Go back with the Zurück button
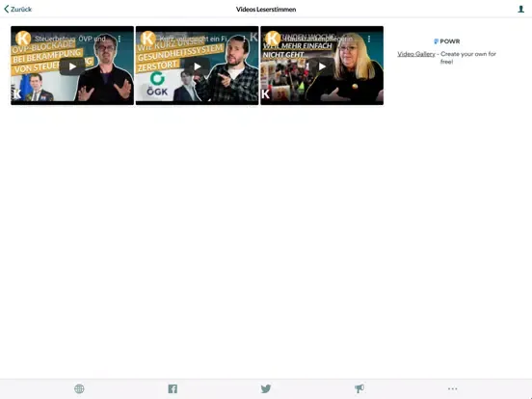This screenshot has width=532, height=399. (17, 10)
